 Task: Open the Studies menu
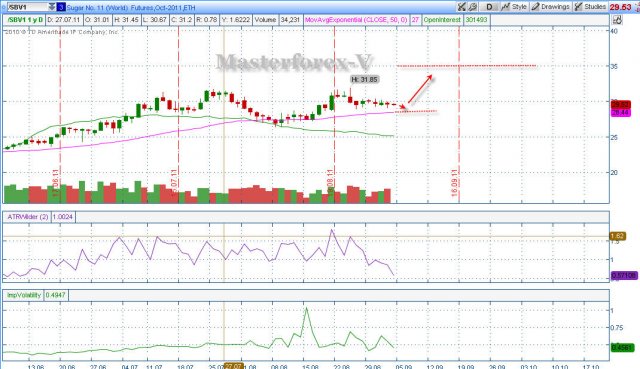[x=590, y=7]
